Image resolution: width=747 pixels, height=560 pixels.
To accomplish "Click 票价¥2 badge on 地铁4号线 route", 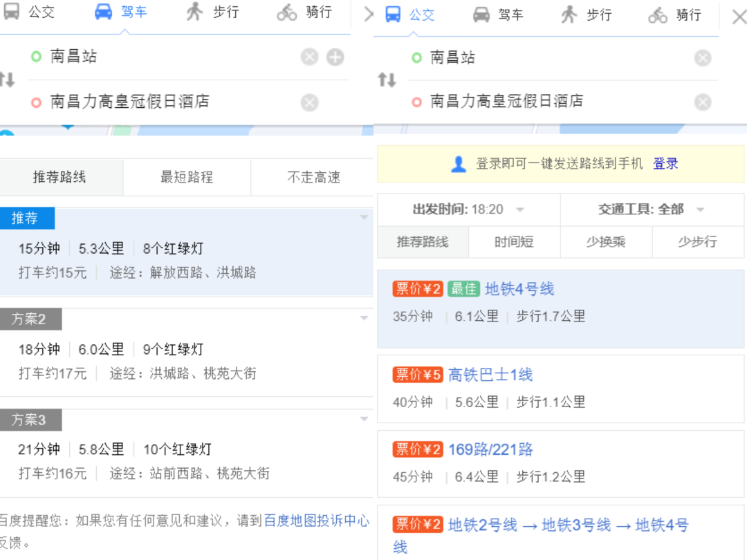I will point(418,289).
